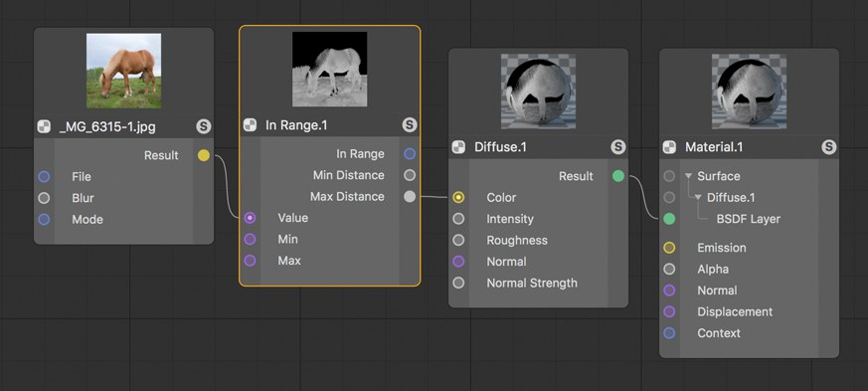
Task: Select the Value input port on In Range.1
Action: (x=250, y=218)
